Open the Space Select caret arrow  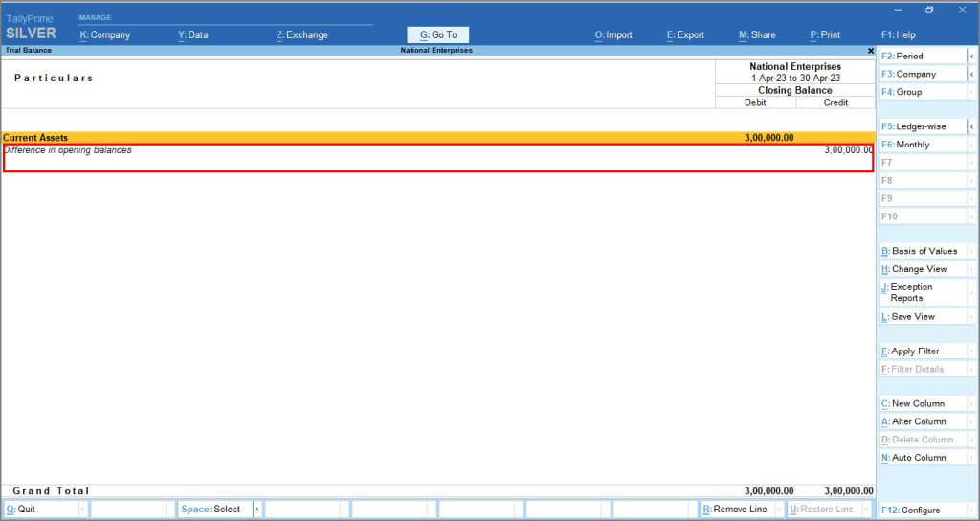coord(256,510)
